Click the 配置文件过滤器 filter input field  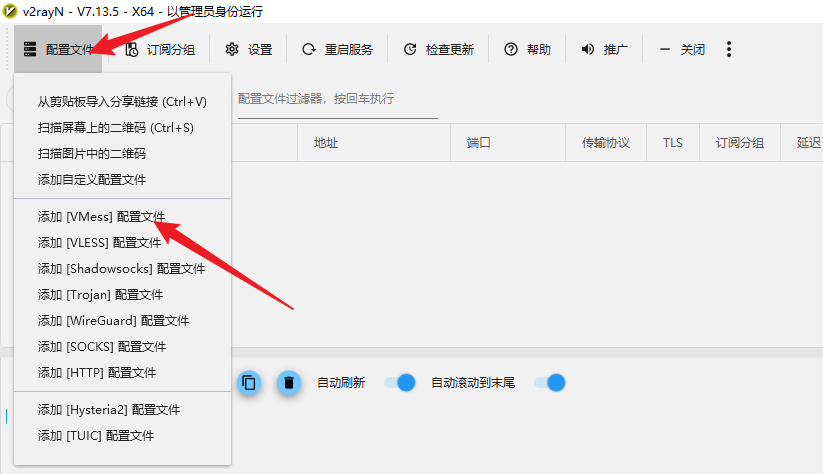336,99
